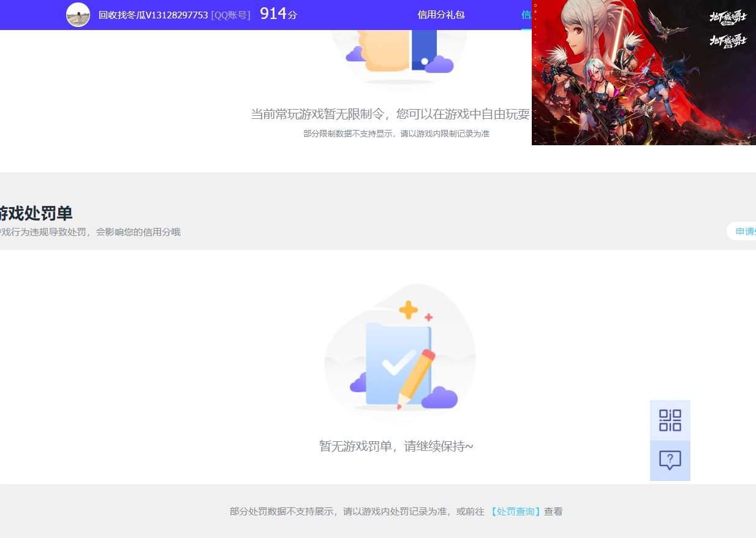Open the QR code floating button
The image size is (756, 538).
pos(670,420)
